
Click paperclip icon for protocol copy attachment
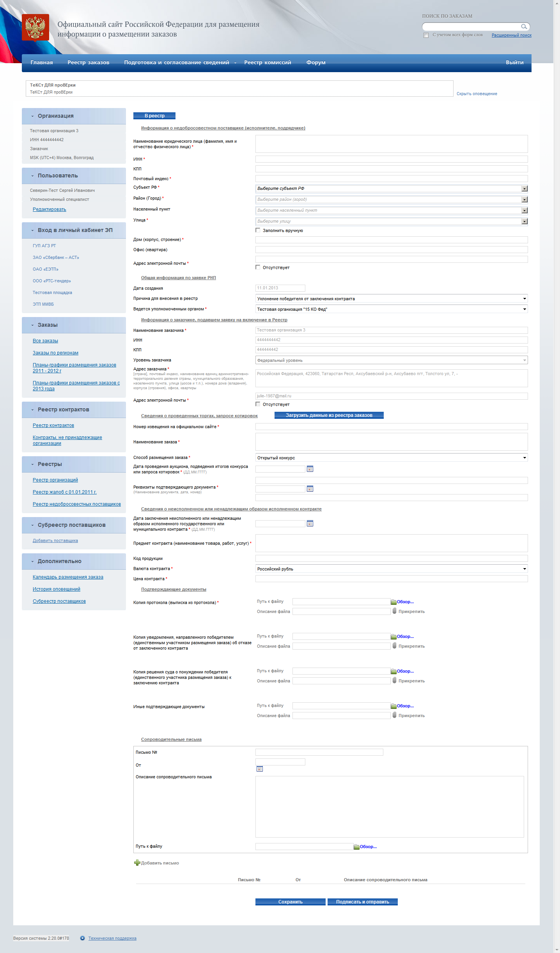(x=395, y=611)
